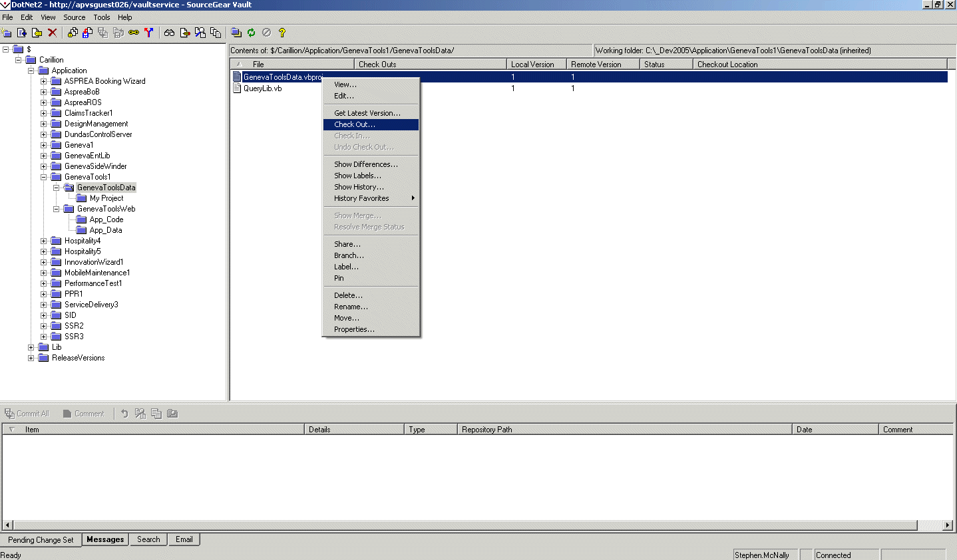957x560 pixels.
Task: Click the yellow question mark Help icon
Action: (x=282, y=33)
